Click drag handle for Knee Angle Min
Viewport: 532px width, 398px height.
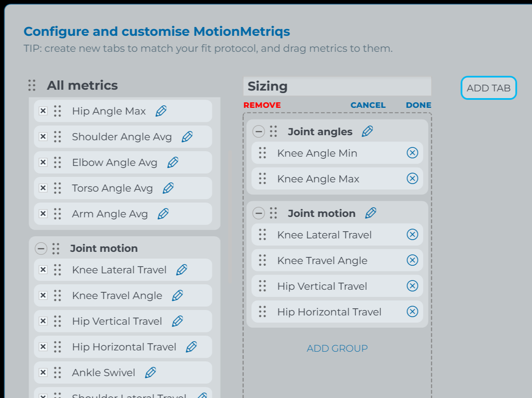[x=263, y=153]
